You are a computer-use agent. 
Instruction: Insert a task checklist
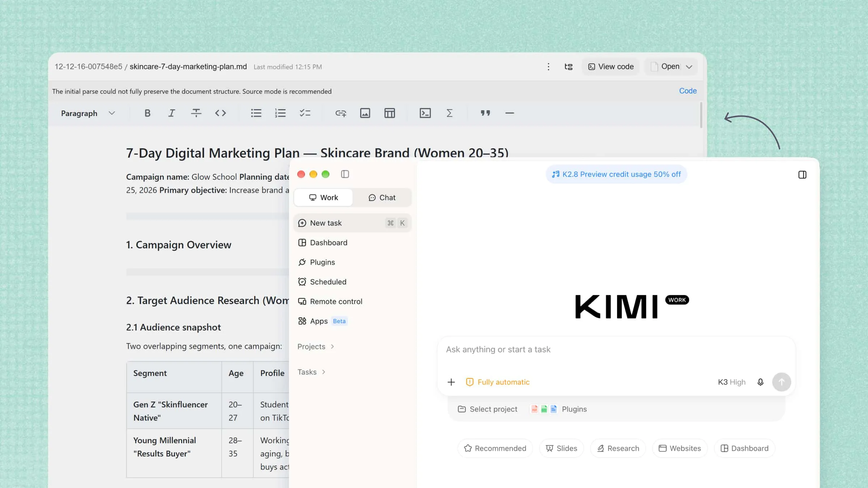(x=305, y=113)
